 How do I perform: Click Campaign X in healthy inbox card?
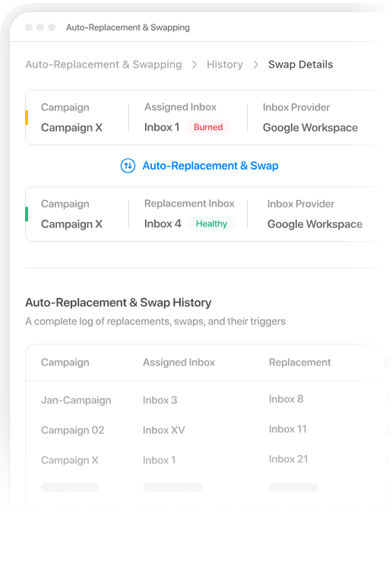pos(71,224)
